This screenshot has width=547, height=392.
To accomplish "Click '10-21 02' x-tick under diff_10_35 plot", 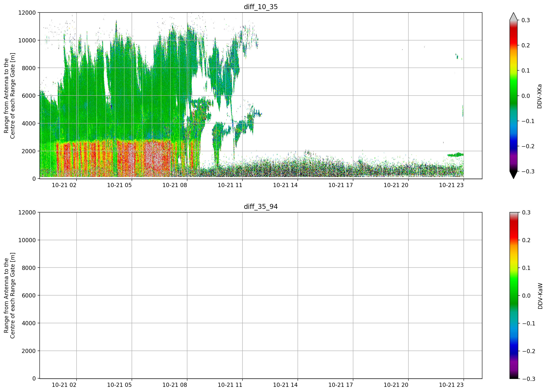I will [64, 185].
